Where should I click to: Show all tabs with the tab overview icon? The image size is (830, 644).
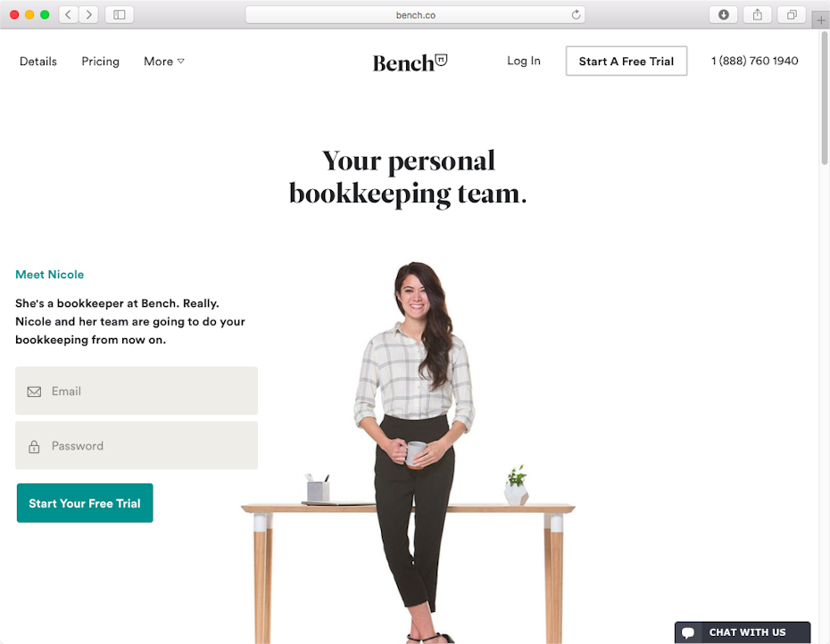coord(792,15)
